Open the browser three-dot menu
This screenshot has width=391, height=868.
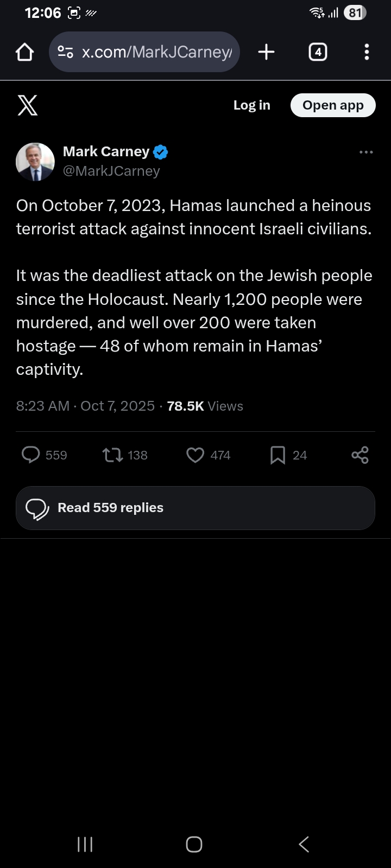click(x=367, y=52)
